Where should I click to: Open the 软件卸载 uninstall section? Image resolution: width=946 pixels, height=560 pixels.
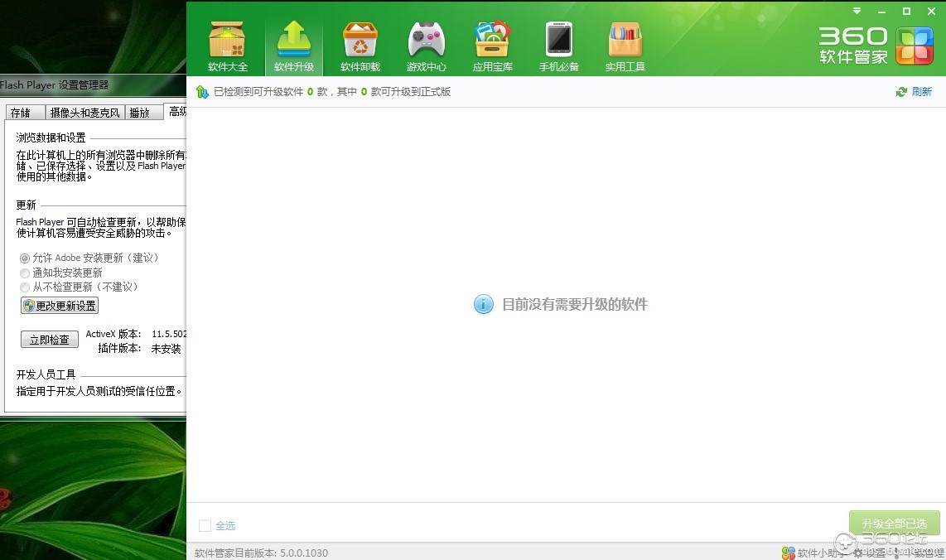360,46
